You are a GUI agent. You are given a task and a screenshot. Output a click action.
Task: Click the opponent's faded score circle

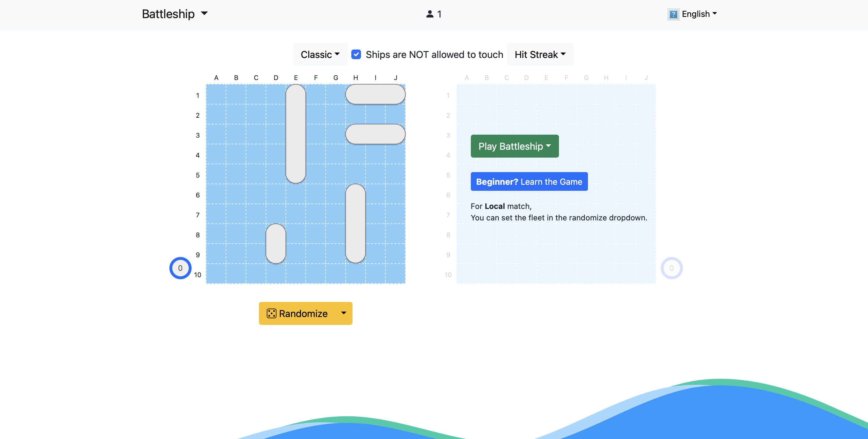click(x=671, y=268)
